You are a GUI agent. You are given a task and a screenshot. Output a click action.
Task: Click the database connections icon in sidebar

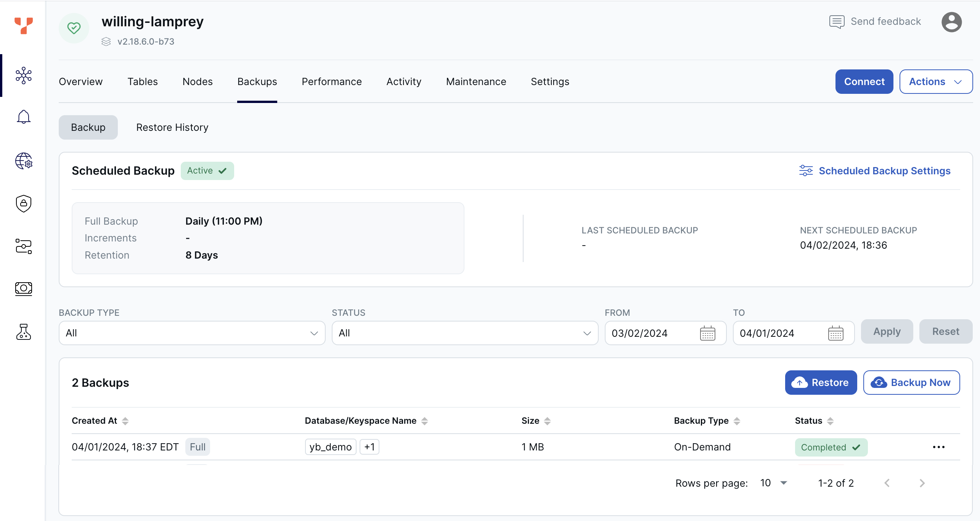tap(22, 246)
